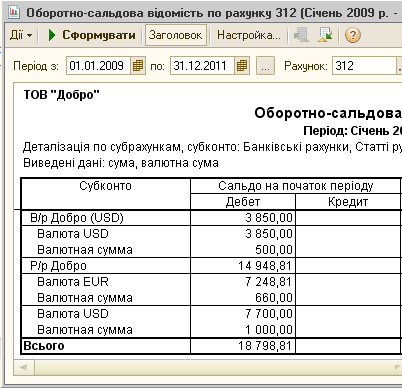Click the ТОВ "Добро" company name
This screenshot has height=388, width=402.
62,95
